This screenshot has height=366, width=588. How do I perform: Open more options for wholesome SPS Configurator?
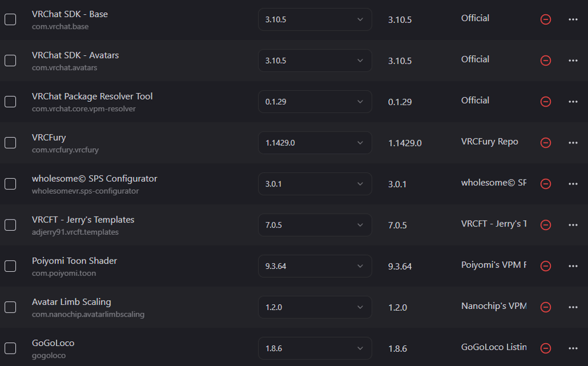click(573, 184)
